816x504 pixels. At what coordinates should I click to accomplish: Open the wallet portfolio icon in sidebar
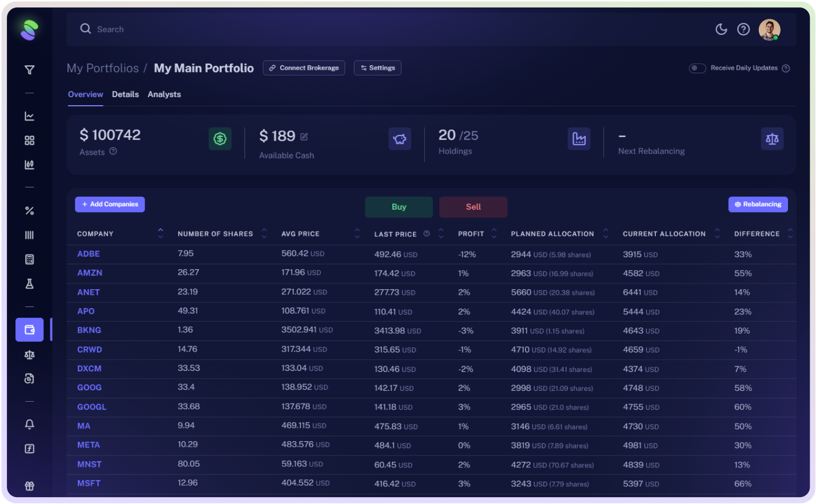[x=29, y=330]
